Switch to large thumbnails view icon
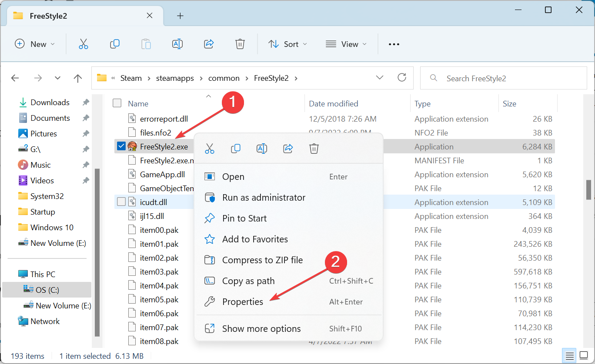595x364 pixels. 583,356
